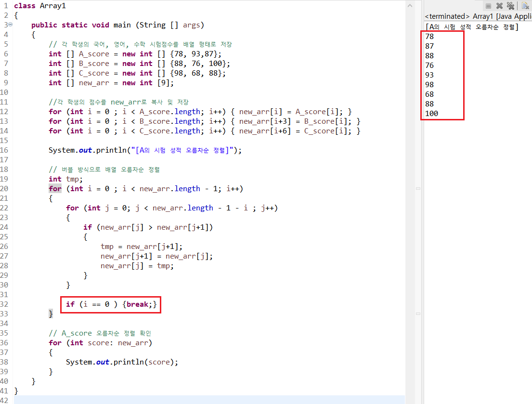Click the editor scrollbar up arrow
The image size is (532, 404).
410,5
